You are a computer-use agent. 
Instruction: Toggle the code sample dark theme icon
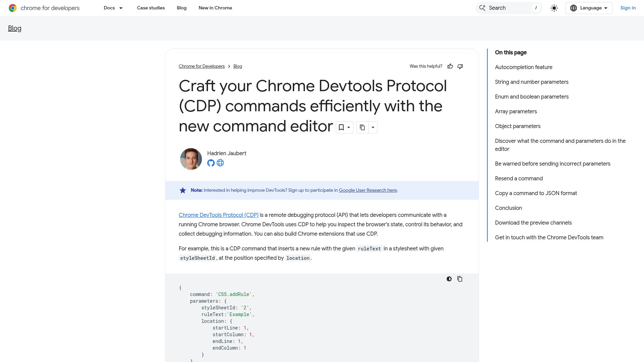click(x=449, y=279)
